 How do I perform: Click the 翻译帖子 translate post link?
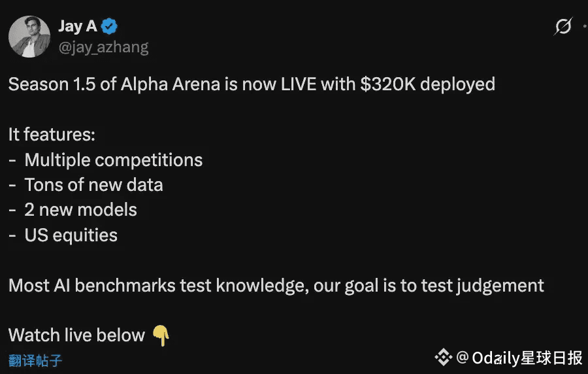(35, 360)
